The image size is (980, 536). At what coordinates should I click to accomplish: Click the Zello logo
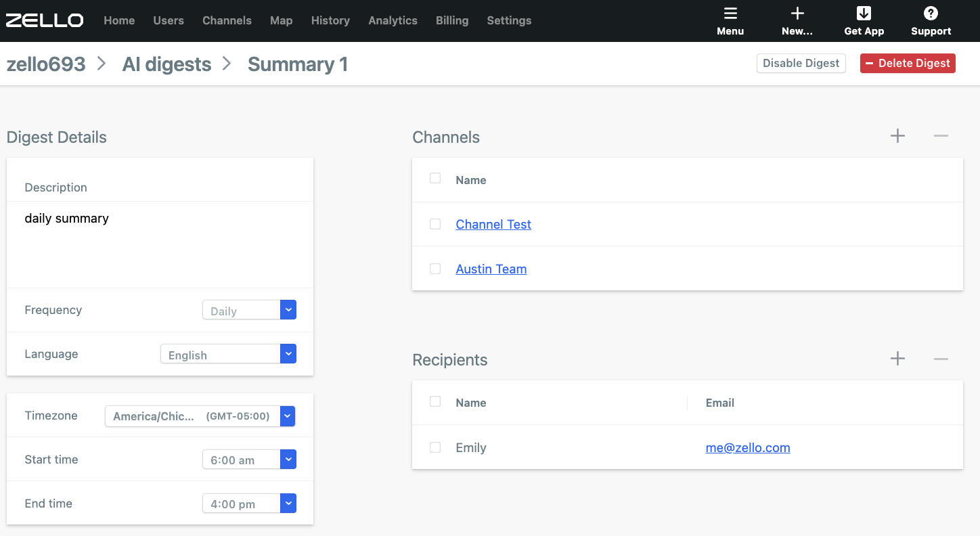45,20
